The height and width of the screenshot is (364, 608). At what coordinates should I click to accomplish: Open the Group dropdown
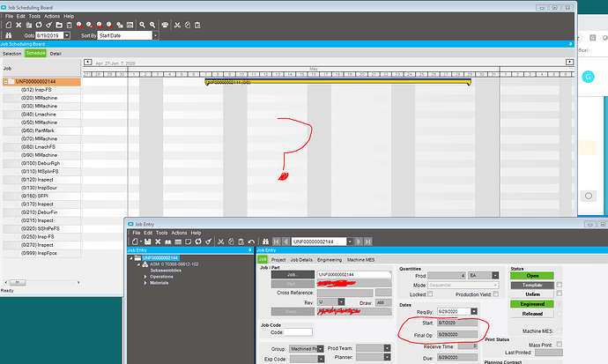(x=320, y=349)
